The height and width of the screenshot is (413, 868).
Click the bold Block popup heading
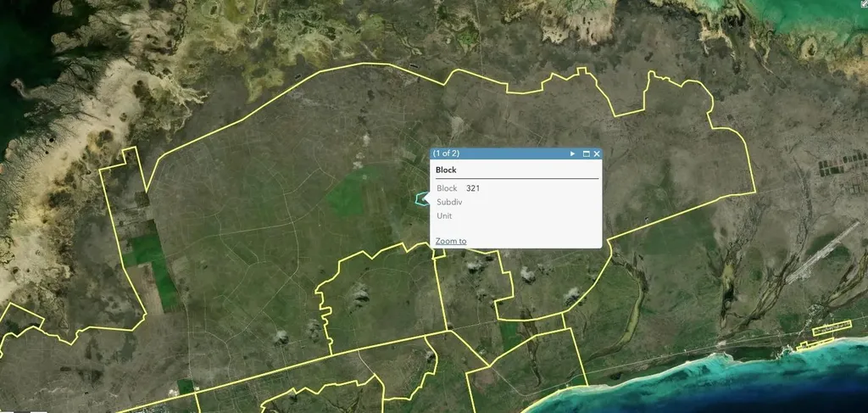pyautogui.click(x=446, y=170)
